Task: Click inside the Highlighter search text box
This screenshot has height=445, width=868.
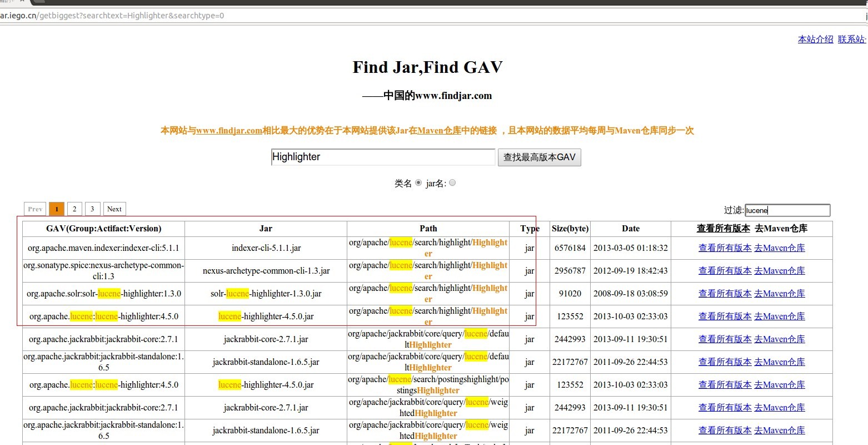Action: tap(383, 157)
